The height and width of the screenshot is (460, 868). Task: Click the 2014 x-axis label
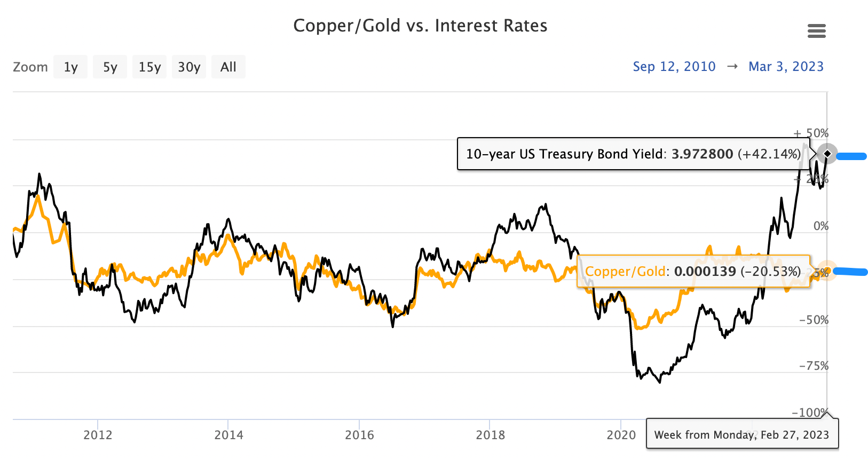228,435
